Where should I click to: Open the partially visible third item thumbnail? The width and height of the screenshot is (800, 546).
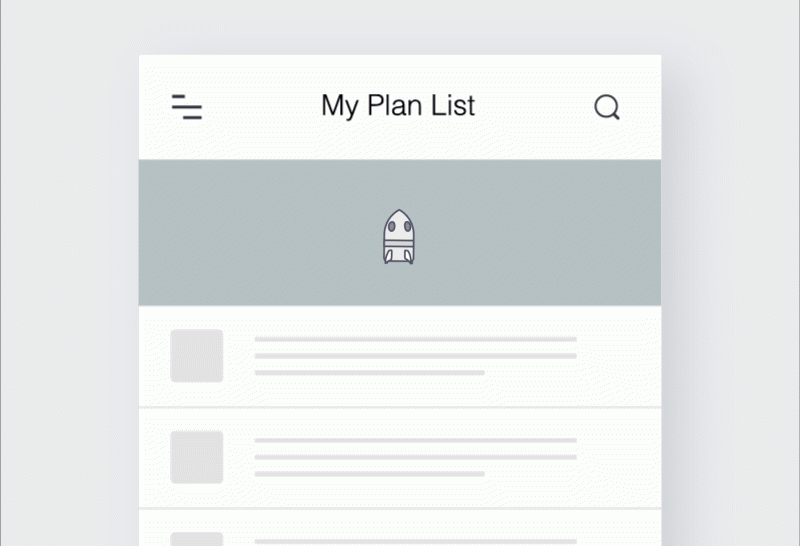click(x=196, y=539)
